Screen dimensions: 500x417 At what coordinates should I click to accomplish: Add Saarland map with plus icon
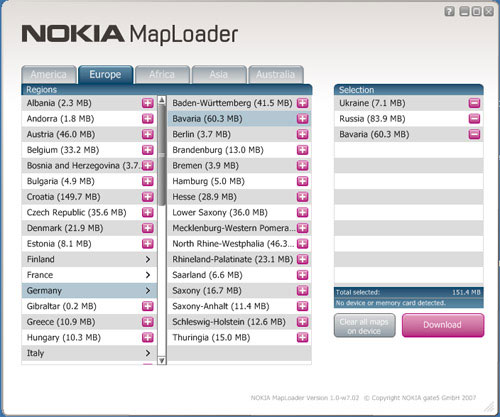[x=302, y=275]
